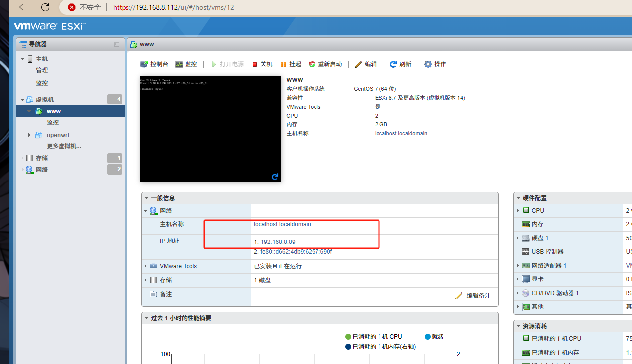Open the 操作 actions gear menu
The width and height of the screenshot is (632, 364).
pyautogui.click(x=435, y=64)
